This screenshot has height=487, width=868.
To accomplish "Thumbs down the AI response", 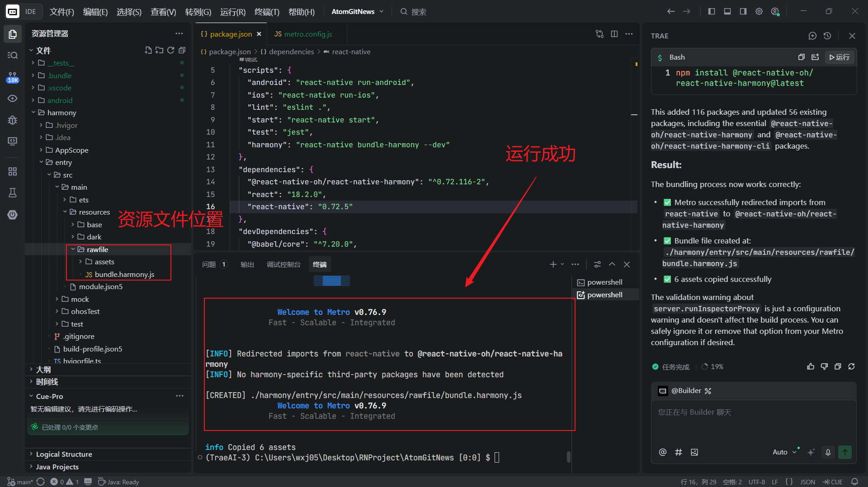I will (x=824, y=366).
